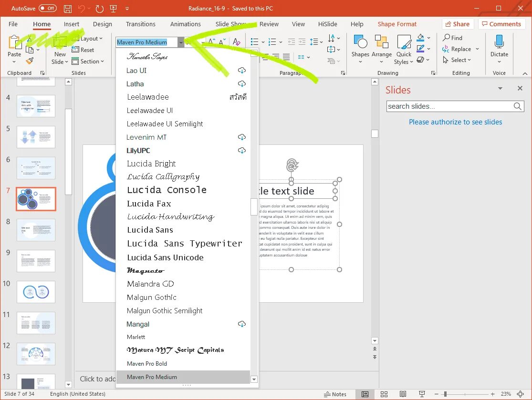Start Slide Show from status bar
This screenshot has width=532, height=400.
[x=422, y=394]
